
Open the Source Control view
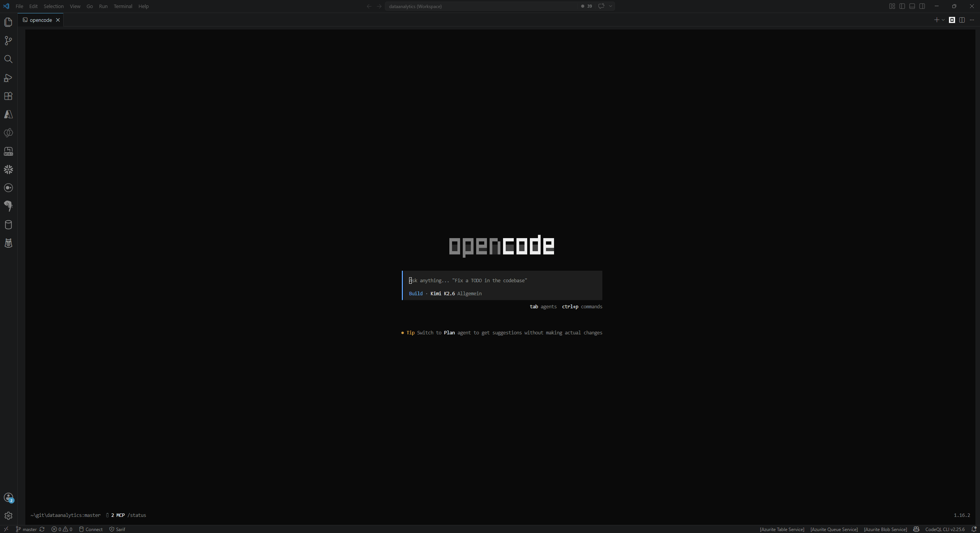pos(8,41)
